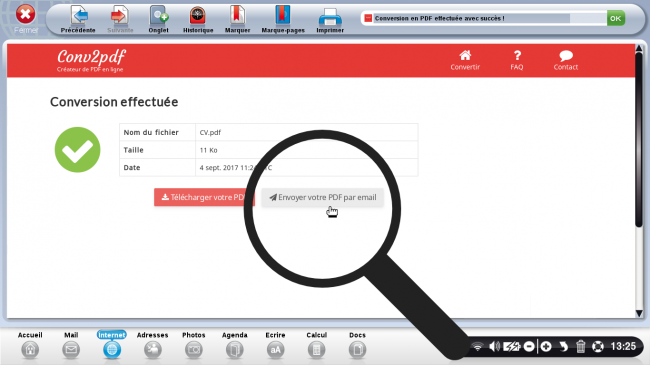
Task: Click the Télécharger votre PDF button
Action: point(204,197)
